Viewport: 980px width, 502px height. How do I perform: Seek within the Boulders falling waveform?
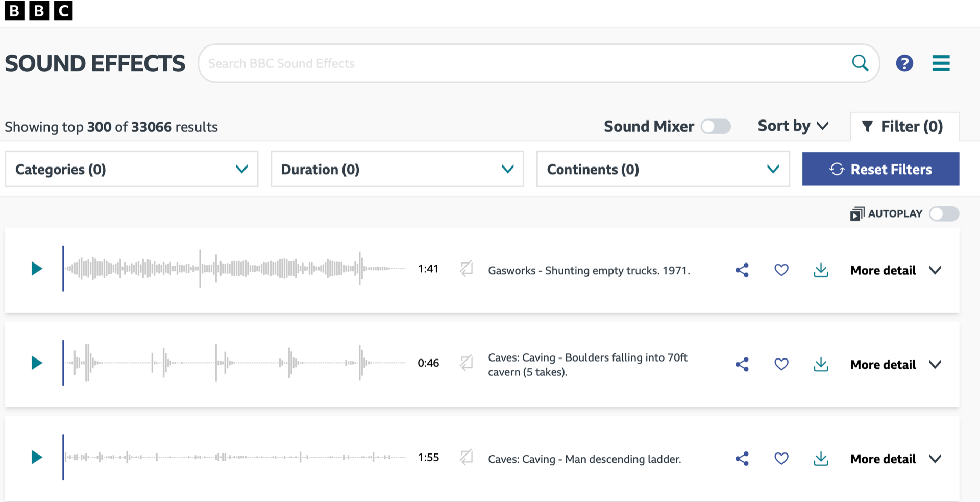point(234,363)
